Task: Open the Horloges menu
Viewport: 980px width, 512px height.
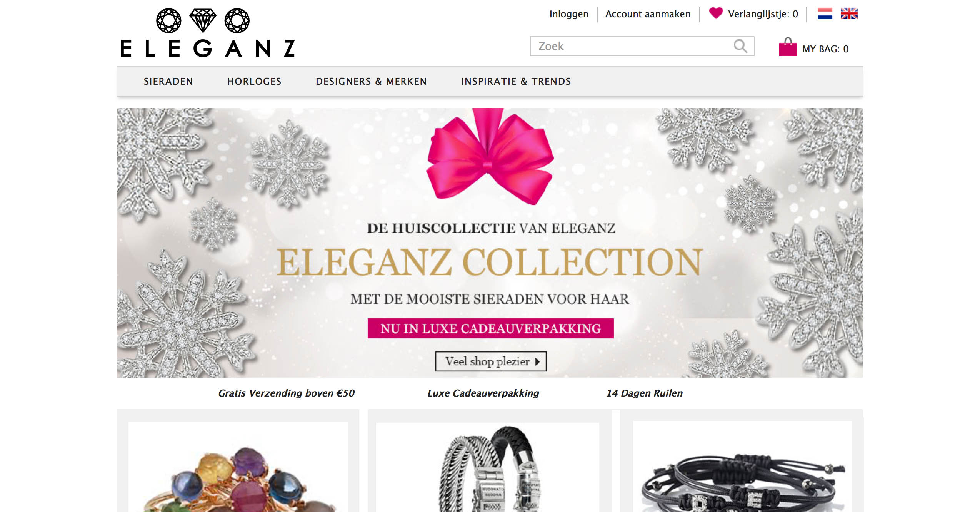Action: click(x=254, y=82)
